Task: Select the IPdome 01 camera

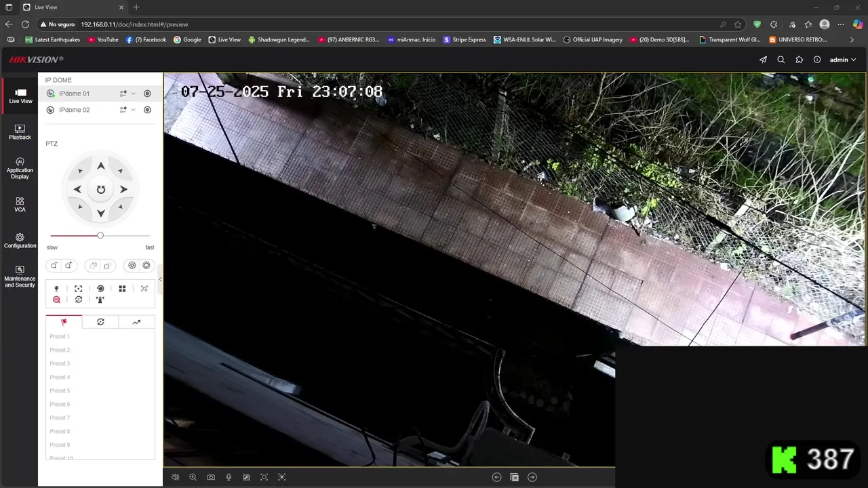Action: (x=74, y=94)
